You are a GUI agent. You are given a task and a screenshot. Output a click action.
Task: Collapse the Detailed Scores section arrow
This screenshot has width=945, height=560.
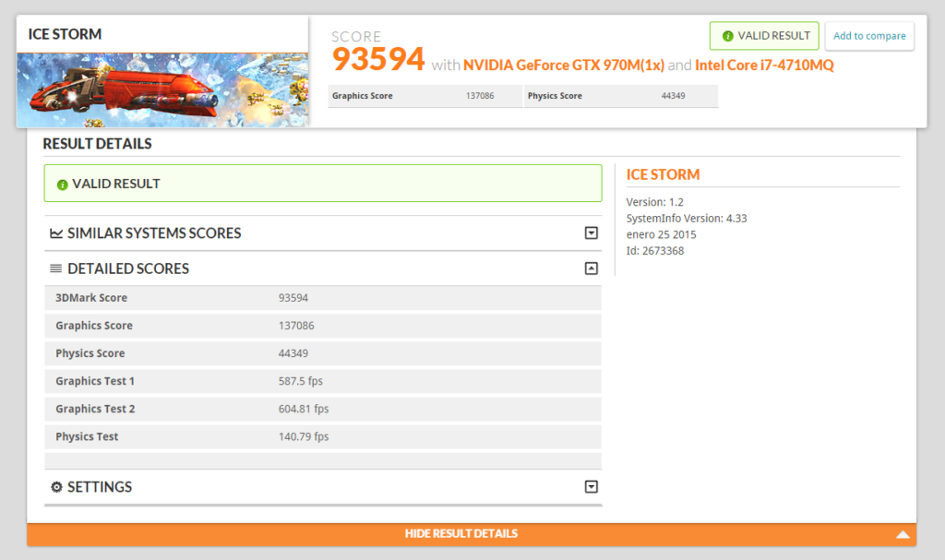[x=592, y=268]
